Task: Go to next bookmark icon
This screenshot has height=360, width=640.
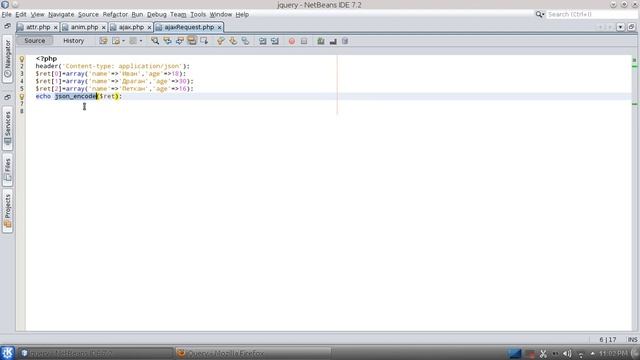Action: point(233,41)
